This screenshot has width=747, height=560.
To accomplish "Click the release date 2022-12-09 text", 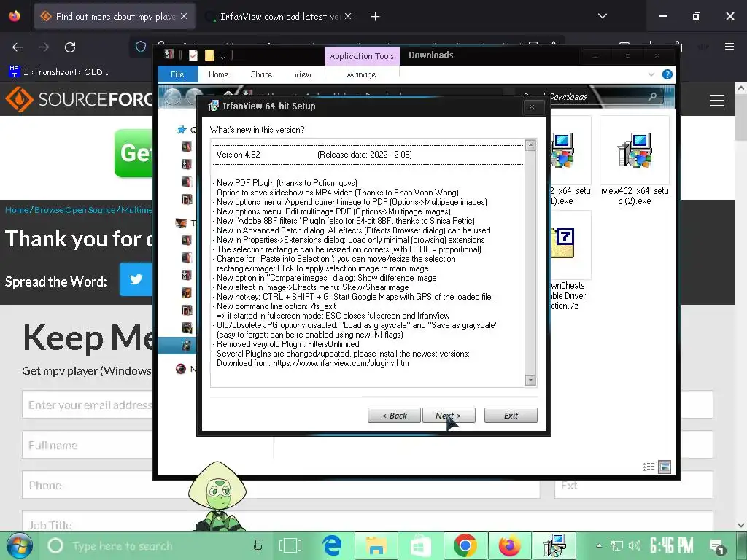I will 365,155.
